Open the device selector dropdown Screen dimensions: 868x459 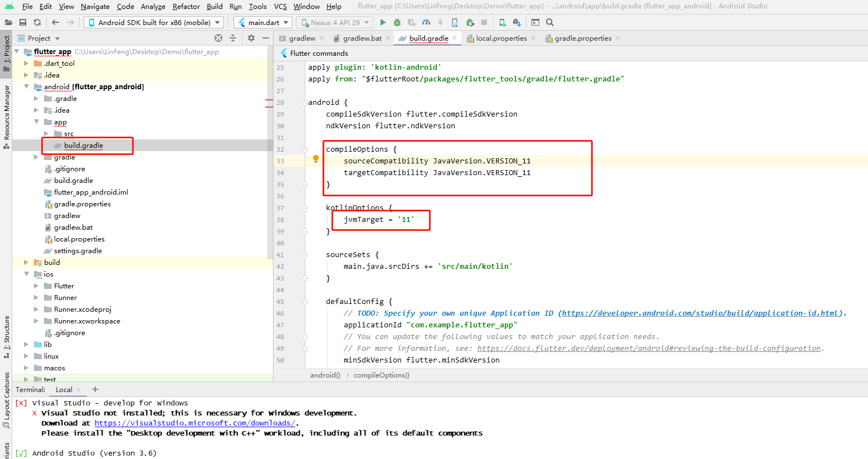pyautogui.click(x=154, y=22)
